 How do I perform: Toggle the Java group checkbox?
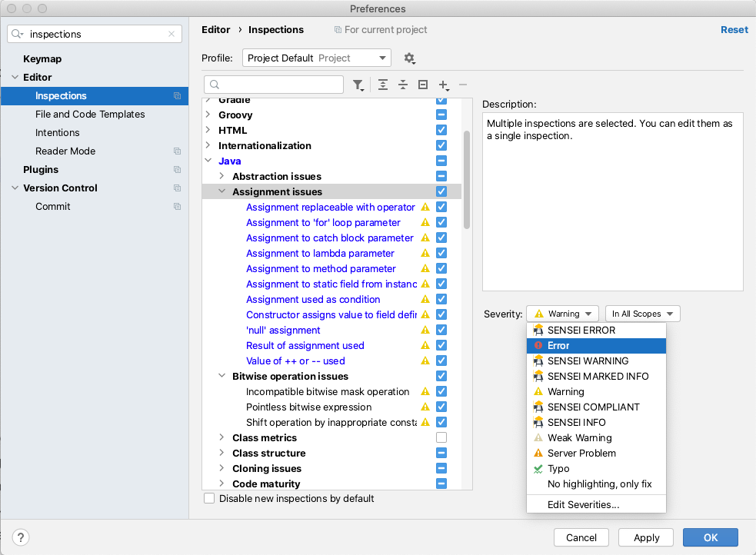pos(441,161)
